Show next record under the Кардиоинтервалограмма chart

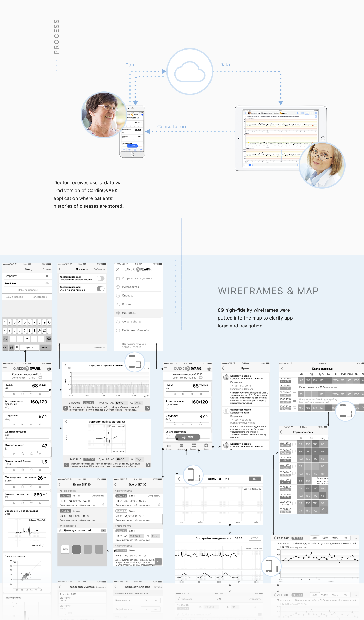pos(147,408)
